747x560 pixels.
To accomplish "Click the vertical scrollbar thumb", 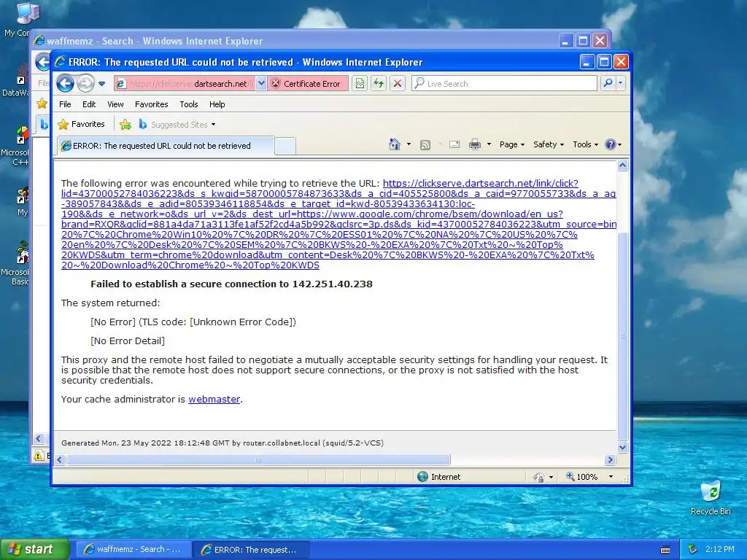I will click(622, 336).
